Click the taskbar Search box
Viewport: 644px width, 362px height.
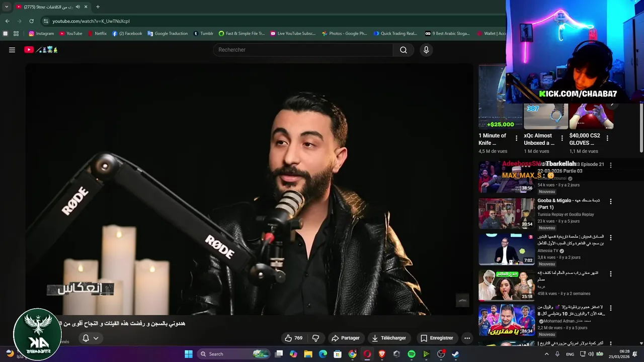pyautogui.click(x=234, y=354)
